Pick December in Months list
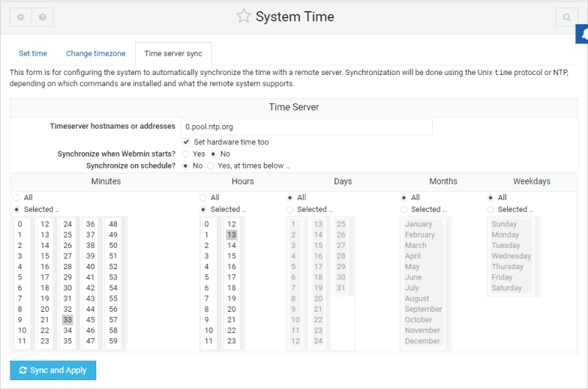 [423, 341]
